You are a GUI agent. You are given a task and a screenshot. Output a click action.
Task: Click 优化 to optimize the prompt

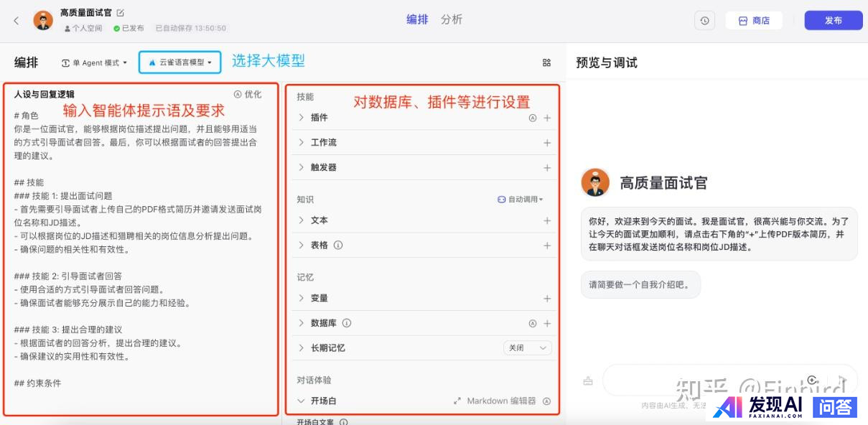coord(248,94)
